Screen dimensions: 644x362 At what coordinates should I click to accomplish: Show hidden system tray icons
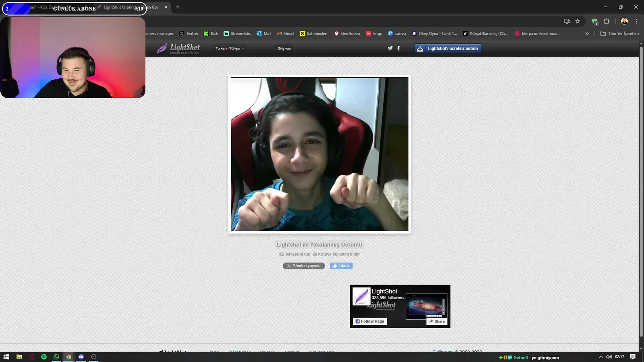click(x=601, y=357)
